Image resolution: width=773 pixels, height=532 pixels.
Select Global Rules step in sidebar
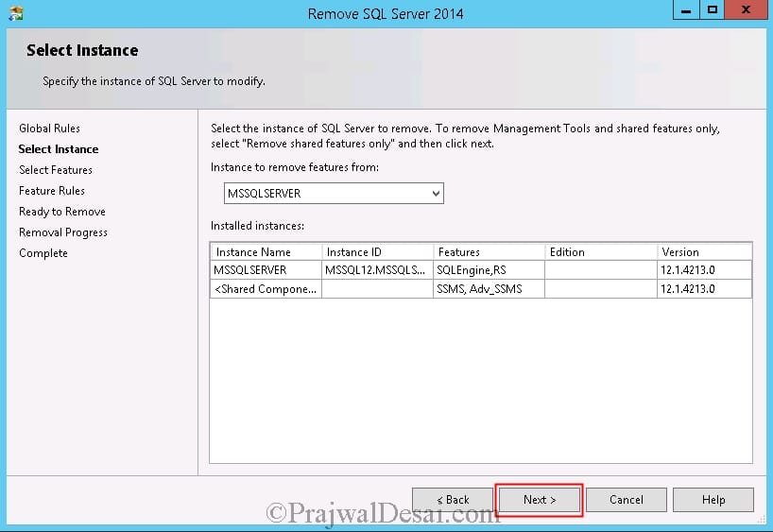coord(49,129)
